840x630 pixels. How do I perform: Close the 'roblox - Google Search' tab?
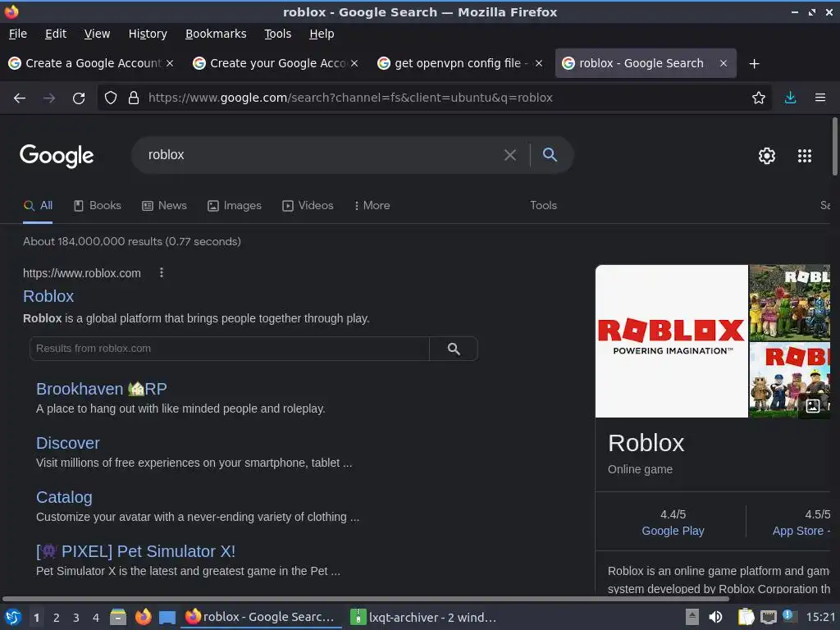coord(724,63)
